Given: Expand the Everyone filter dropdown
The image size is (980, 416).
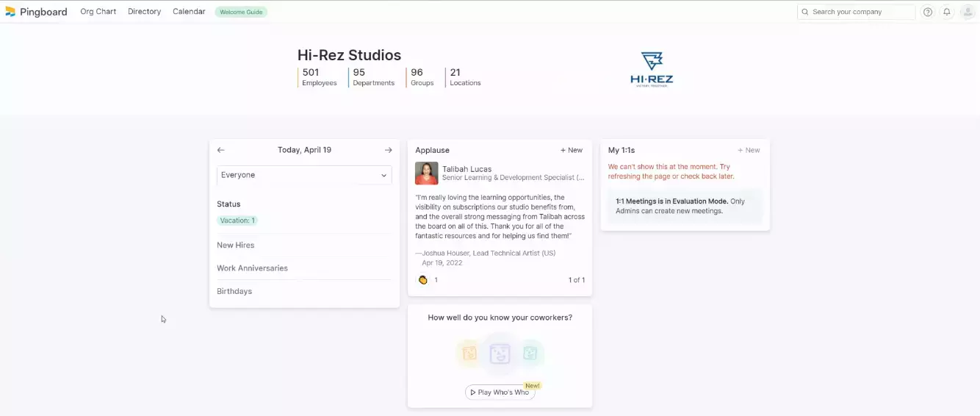Looking at the screenshot, I should [x=304, y=175].
